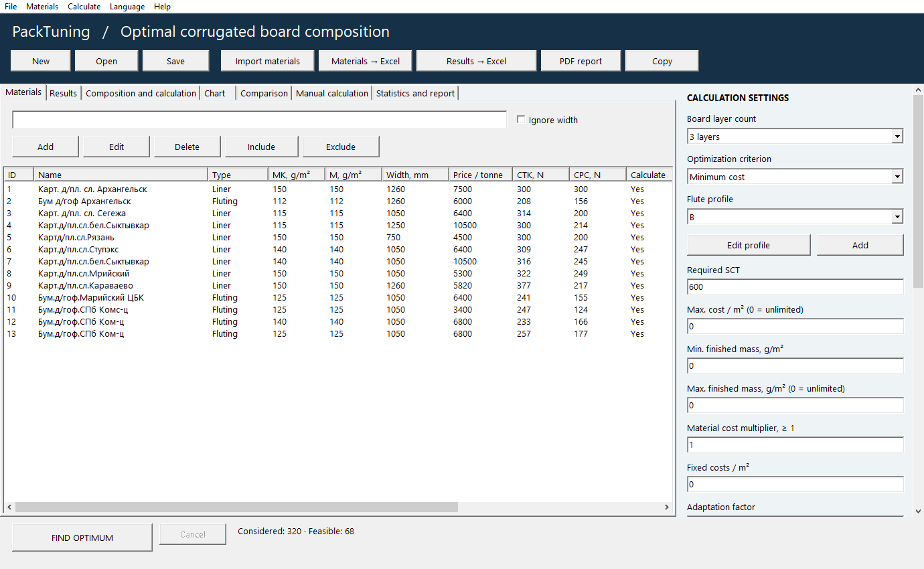Click Import materials button
The image size is (924, 569).
coord(268,61)
